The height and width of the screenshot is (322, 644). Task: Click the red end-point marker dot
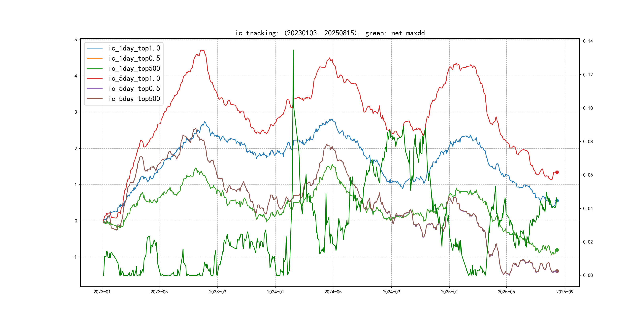[x=557, y=172]
